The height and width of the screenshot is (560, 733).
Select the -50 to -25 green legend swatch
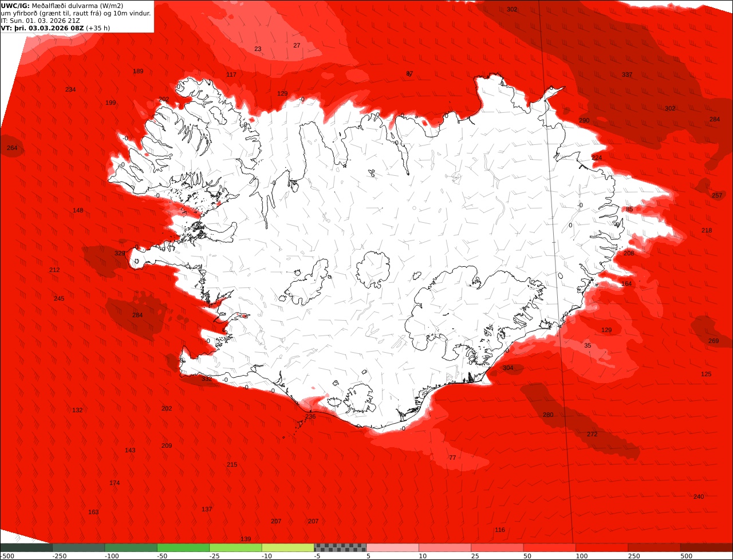183,547
